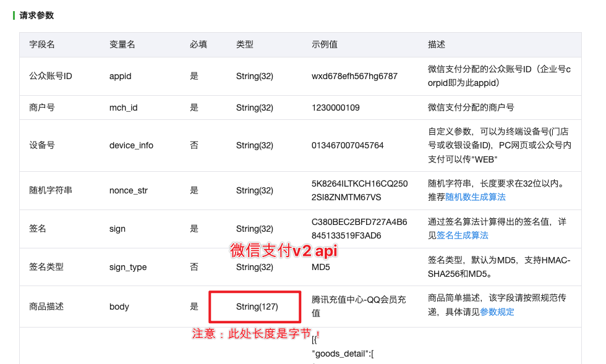Screen dimensions: 606x364
Task: Select 否 in the device_info row
Action: click(x=194, y=145)
